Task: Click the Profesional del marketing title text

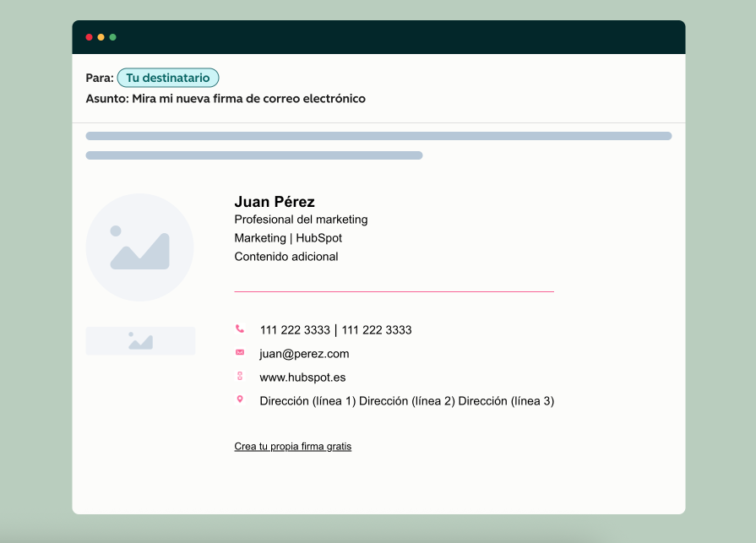Action: [301, 220]
